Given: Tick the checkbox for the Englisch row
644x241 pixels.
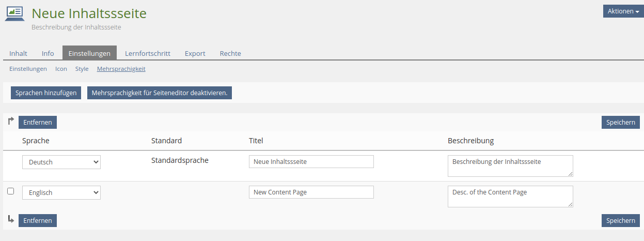Looking at the screenshot, I should pos(10,191).
